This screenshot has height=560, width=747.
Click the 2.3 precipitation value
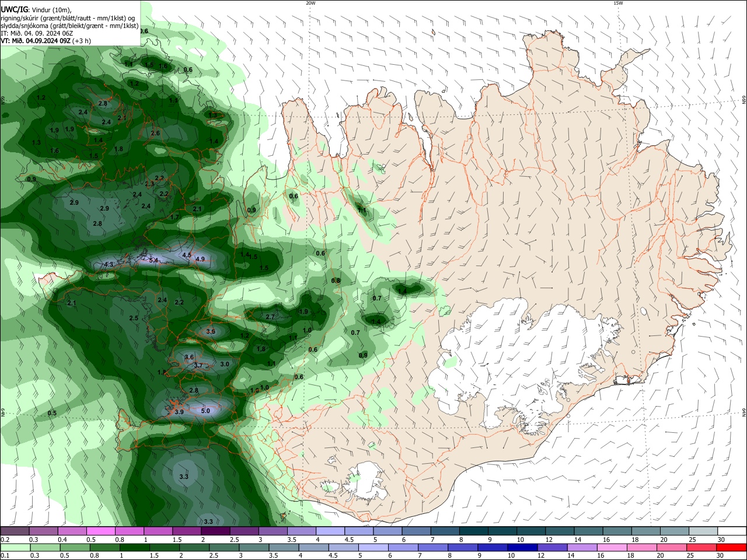click(149, 184)
